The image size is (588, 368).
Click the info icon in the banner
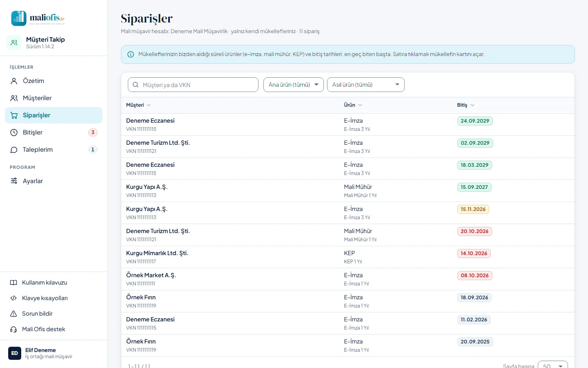pos(131,54)
